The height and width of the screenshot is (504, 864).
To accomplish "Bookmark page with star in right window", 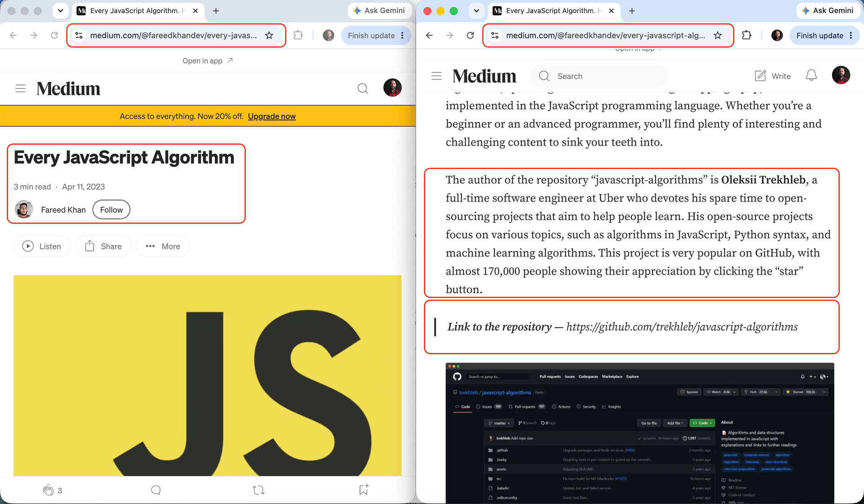I will [718, 36].
